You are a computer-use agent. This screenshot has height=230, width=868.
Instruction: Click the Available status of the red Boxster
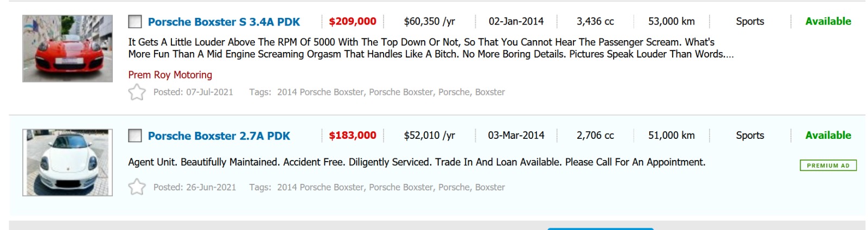click(828, 22)
